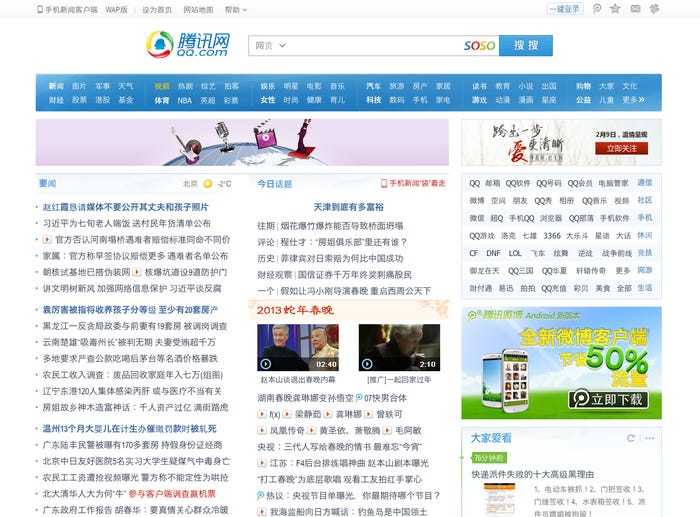Click the 搜搜 search button
The width and height of the screenshot is (700, 517).
(526, 46)
